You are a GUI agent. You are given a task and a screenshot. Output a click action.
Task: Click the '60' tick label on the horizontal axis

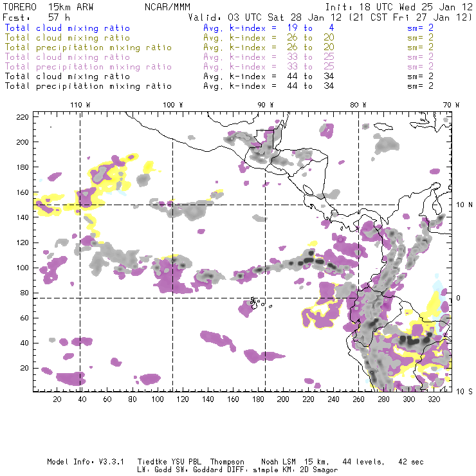click(x=107, y=399)
